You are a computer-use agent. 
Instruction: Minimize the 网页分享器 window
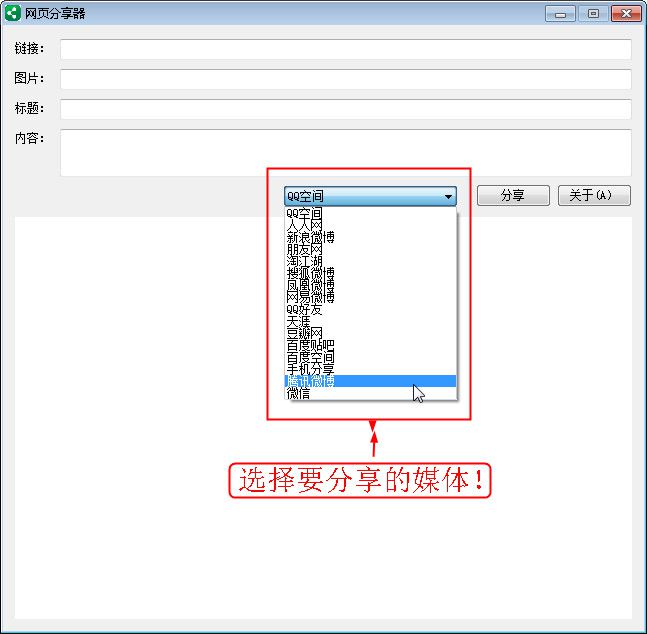[x=560, y=14]
